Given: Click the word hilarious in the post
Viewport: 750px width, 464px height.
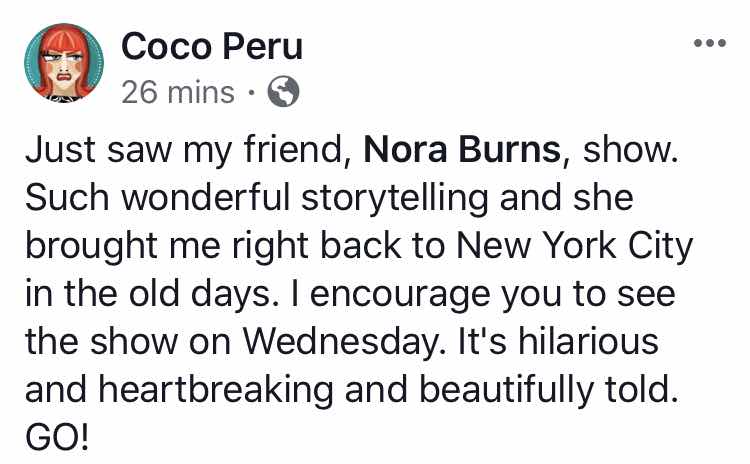Looking at the screenshot, I should coord(588,342).
